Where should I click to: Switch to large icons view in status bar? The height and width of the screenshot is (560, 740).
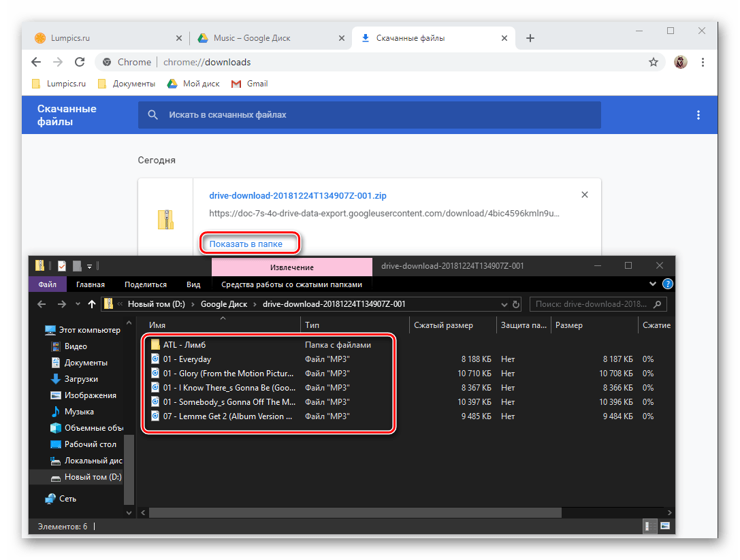coord(664,526)
